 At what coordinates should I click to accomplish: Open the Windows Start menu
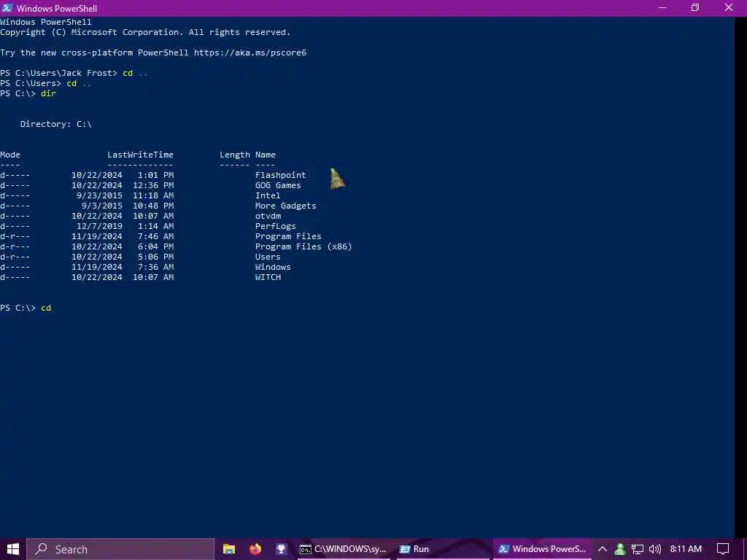point(13,549)
